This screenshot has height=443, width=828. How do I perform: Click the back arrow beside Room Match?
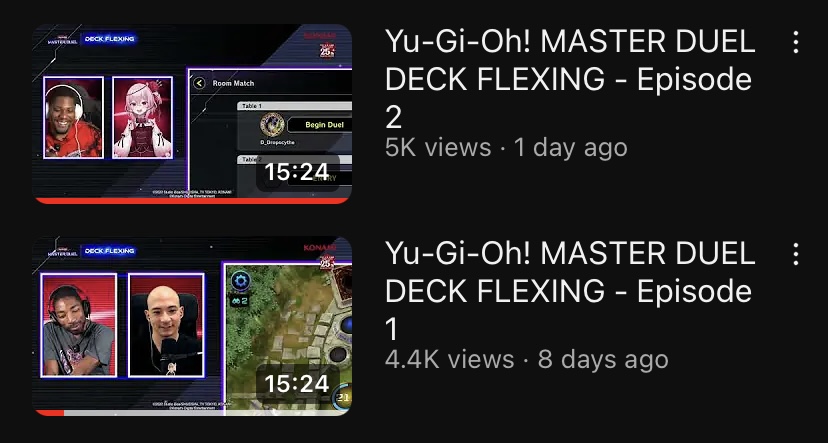click(199, 83)
